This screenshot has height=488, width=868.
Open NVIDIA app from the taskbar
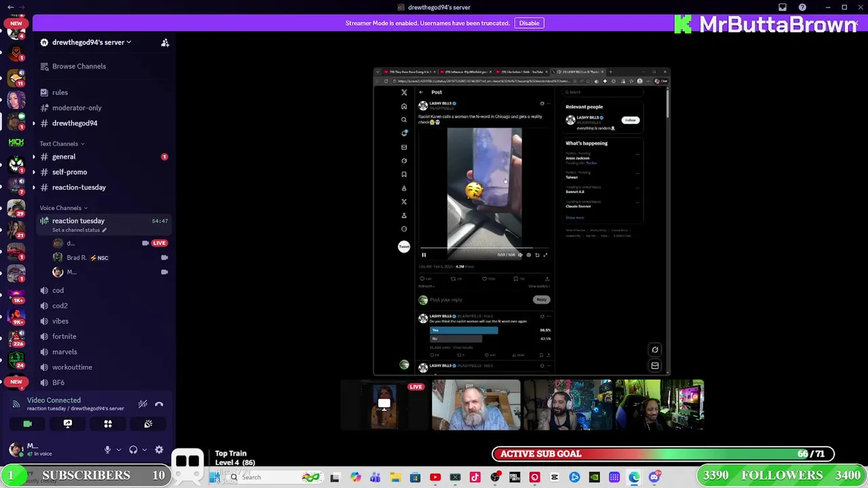coord(594,478)
